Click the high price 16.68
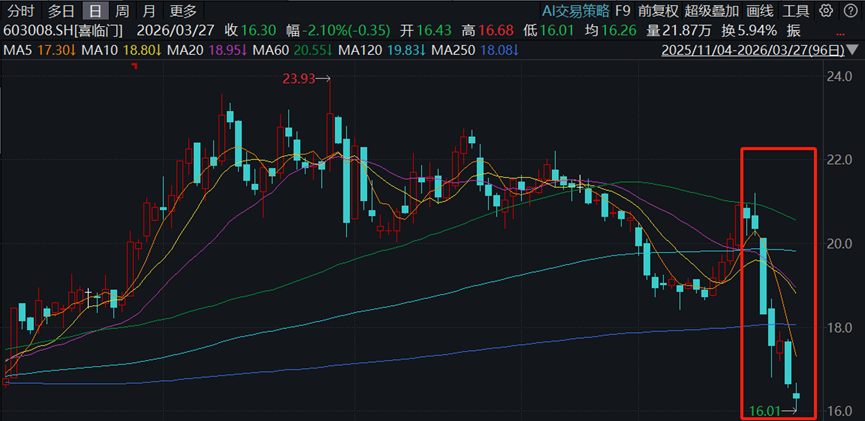This screenshot has width=865, height=421. [x=495, y=30]
